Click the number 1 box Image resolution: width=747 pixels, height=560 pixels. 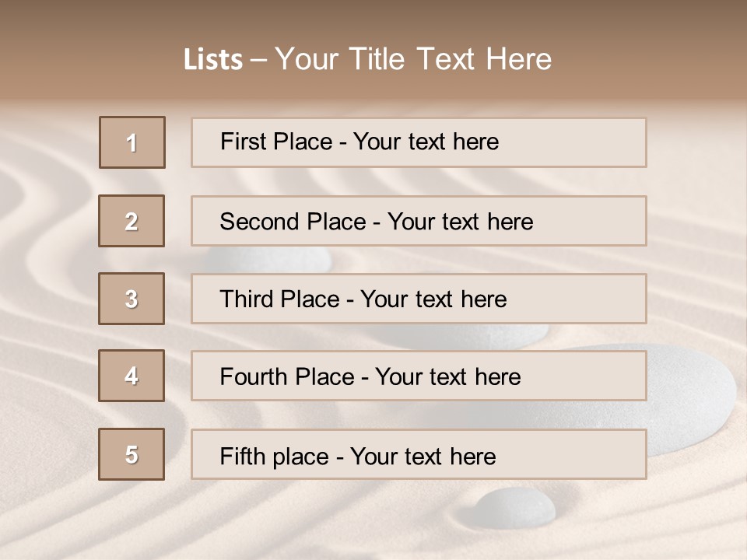click(x=132, y=142)
